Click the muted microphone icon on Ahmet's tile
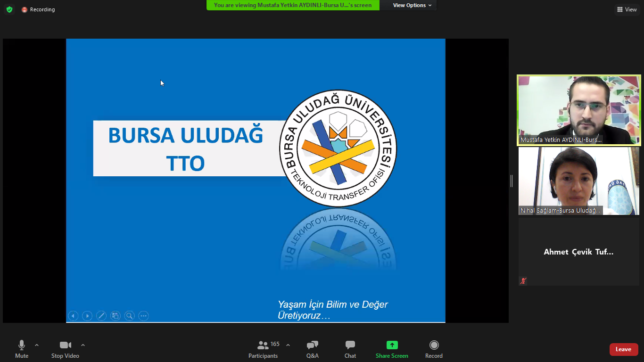The height and width of the screenshot is (362, 644). point(523,280)
